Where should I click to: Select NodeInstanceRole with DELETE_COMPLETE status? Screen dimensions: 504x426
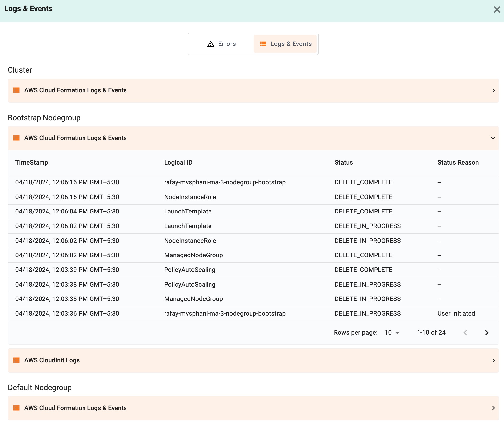pos(190,197)
